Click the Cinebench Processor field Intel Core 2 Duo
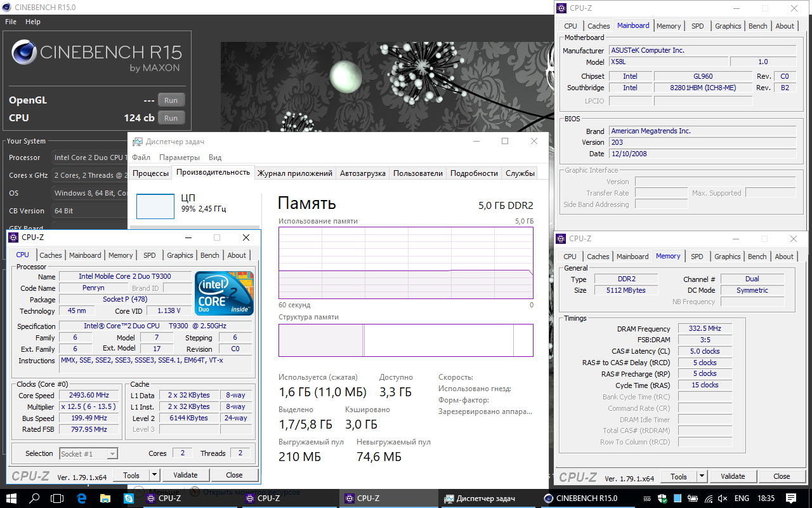Screen dimensions: 812x508 click(x=90, y=157)
